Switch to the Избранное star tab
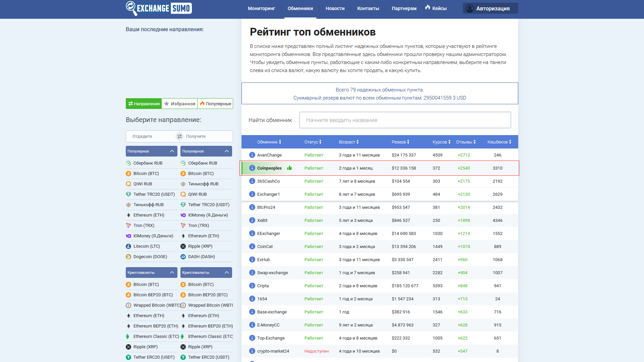 [179, 104]
